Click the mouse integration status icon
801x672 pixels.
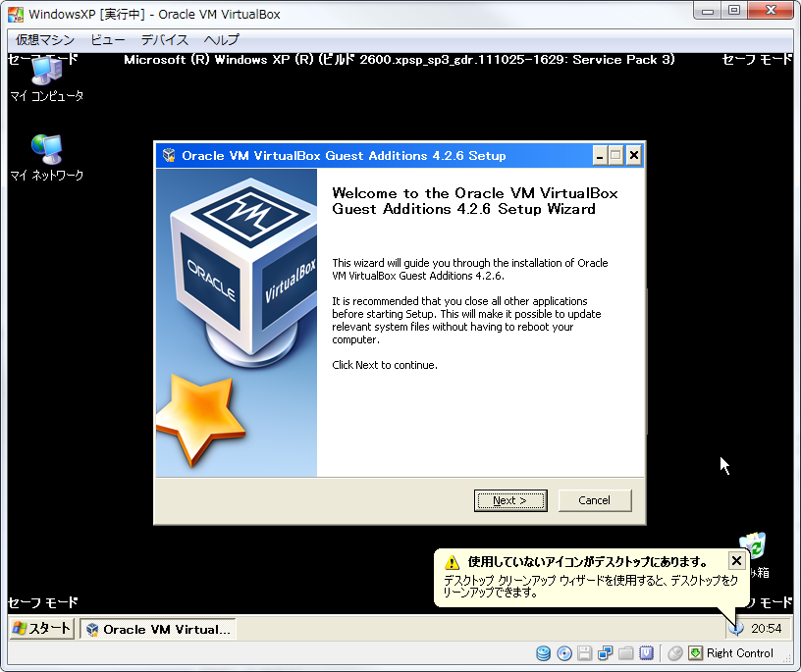tap(675, 653)
